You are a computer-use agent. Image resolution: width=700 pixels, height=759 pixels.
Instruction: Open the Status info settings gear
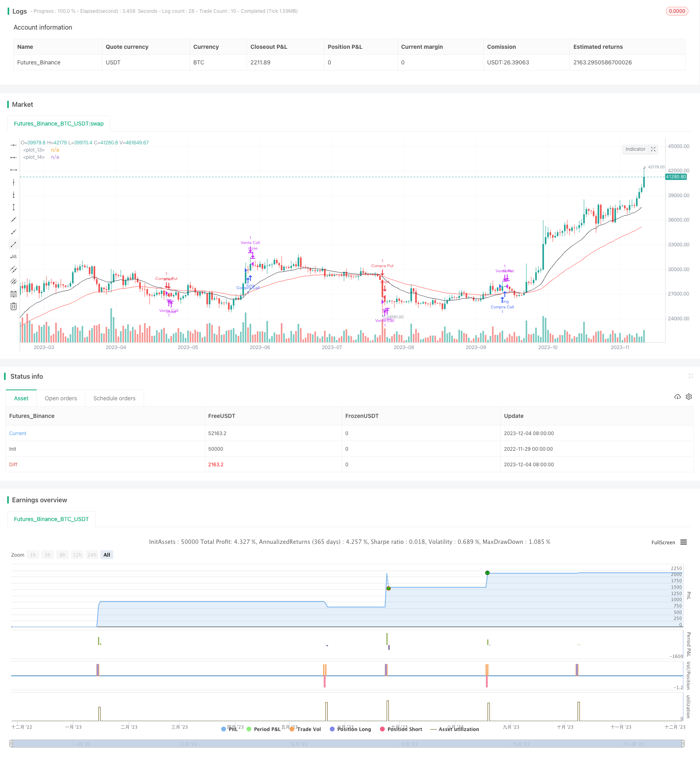click(x=689, y=397)
